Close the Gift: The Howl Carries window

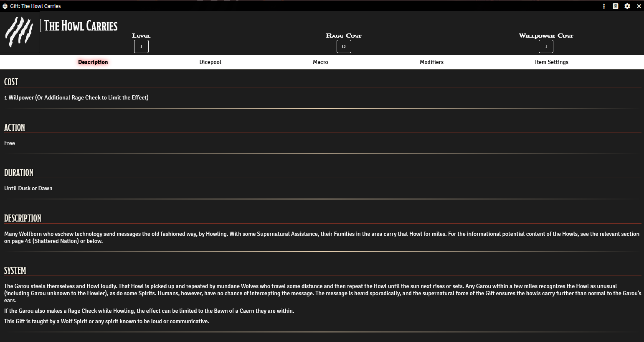pos(639,6)
